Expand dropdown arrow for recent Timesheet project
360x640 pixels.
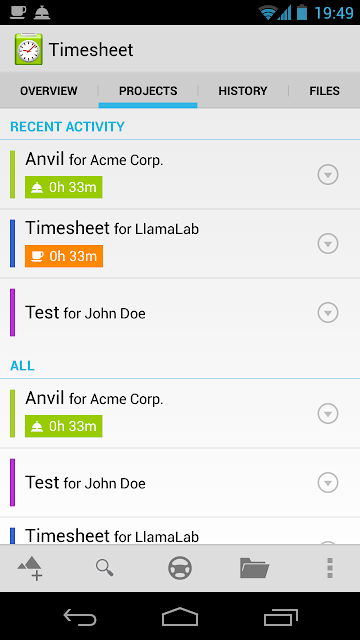coord(328,244)
